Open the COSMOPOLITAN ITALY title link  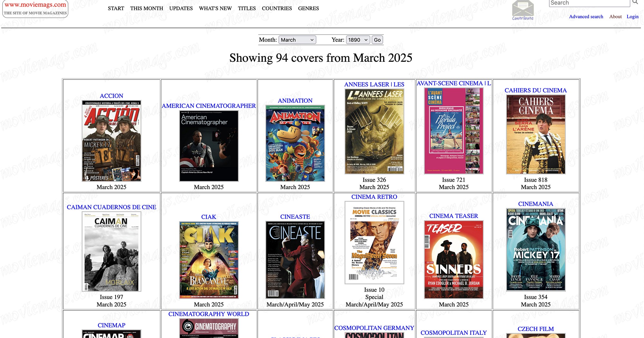tap(454, 333)
